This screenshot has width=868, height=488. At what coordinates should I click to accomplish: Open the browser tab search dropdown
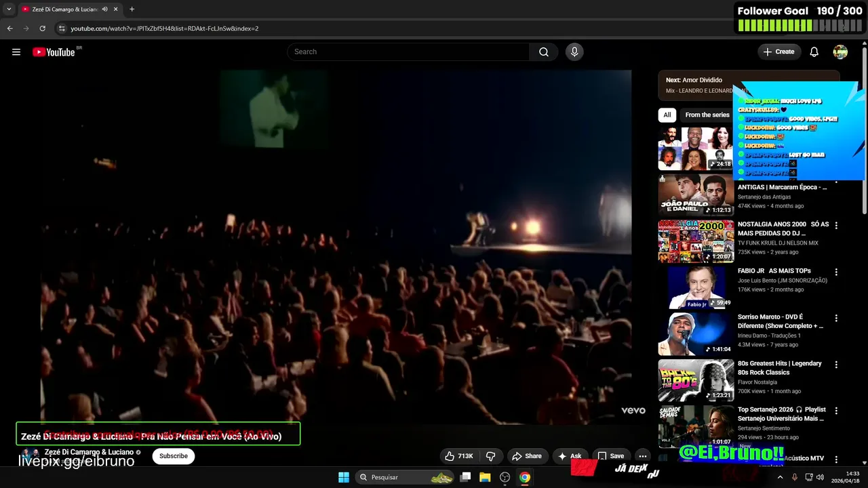9,9
